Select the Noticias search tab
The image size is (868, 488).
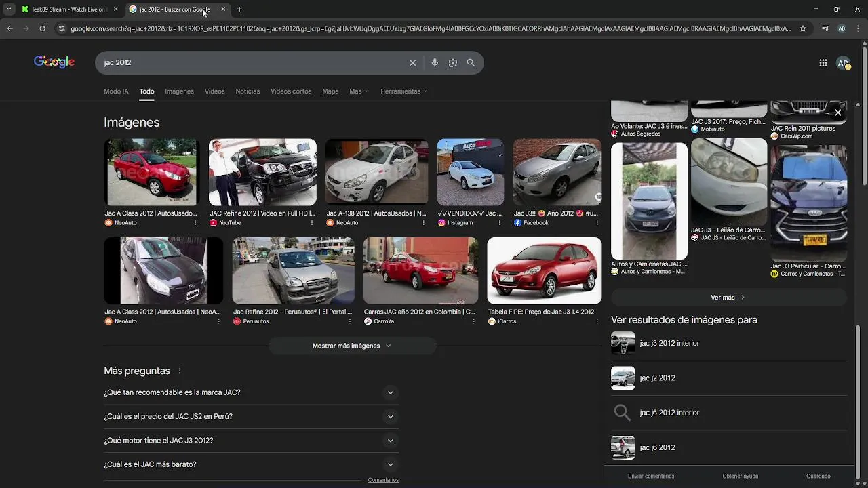coord(248,91)
